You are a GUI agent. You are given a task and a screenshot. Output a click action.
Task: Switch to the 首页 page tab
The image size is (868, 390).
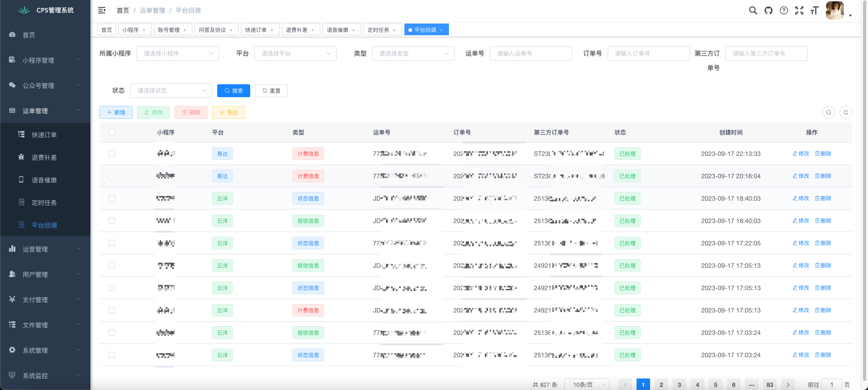coord(106,30)
